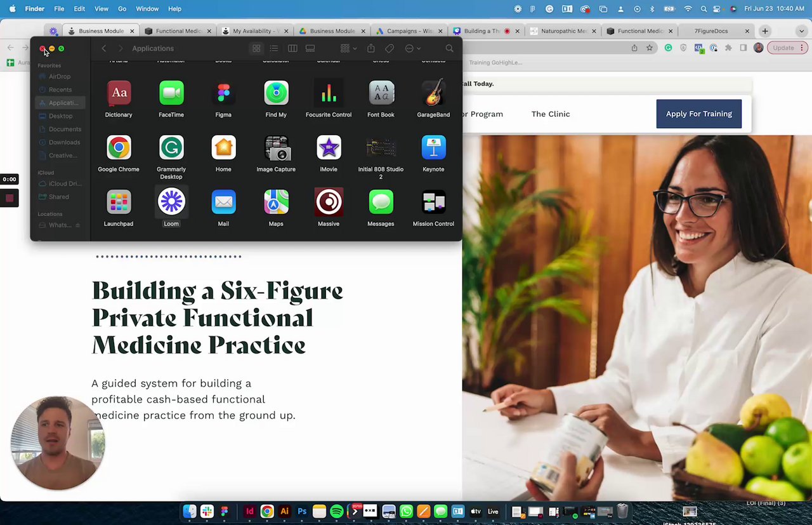Switch Finder to column view
The width and height of the screenshot is (812, 525).
pyautogui.click(x=292, y=48)
